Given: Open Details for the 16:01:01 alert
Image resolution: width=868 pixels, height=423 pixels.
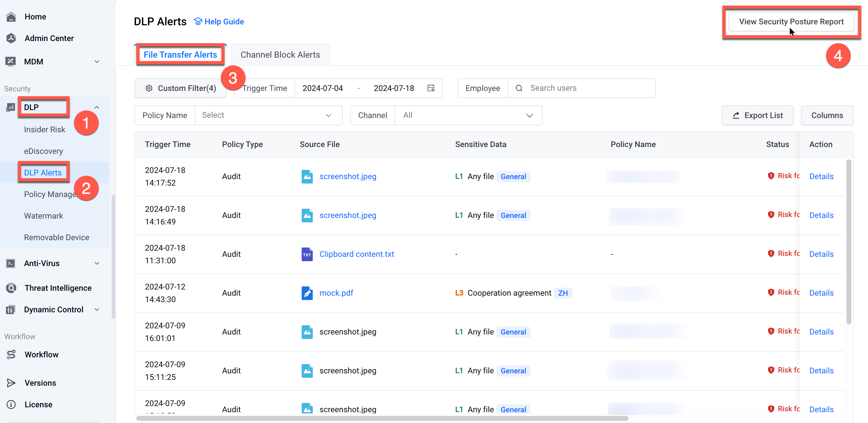Looking at the screenshot, I should pos(821,332).
